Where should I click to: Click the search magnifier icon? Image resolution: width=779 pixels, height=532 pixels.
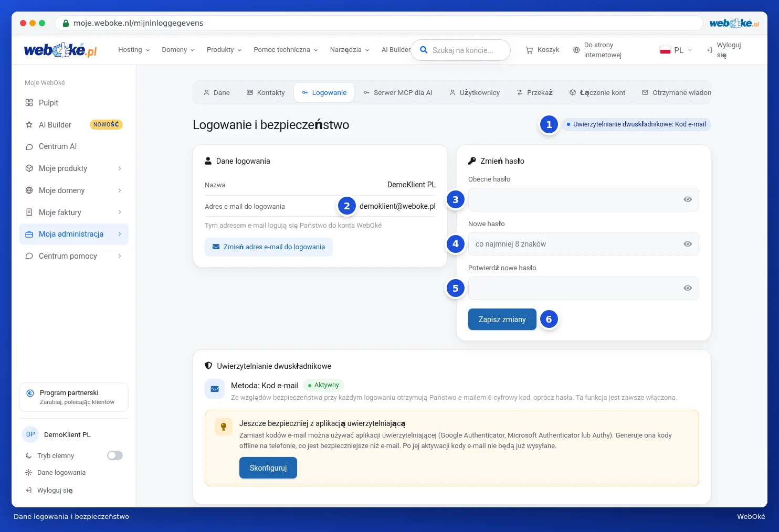424,50
